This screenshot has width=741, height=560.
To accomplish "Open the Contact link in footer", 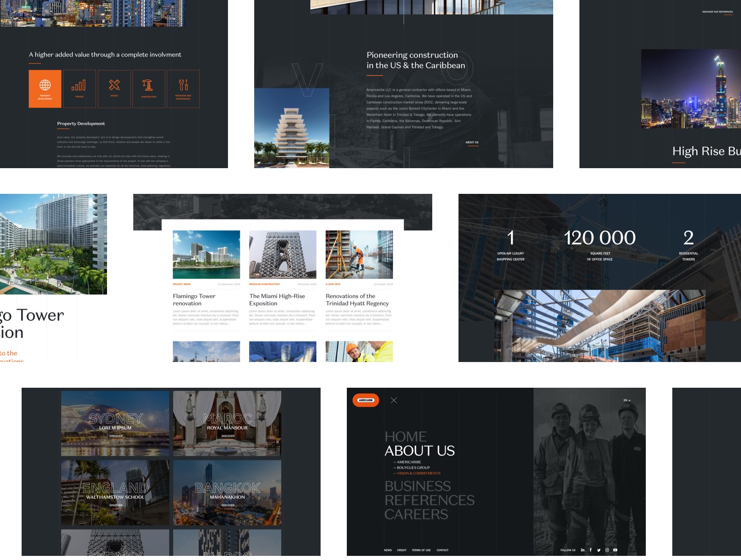I will (443, 550).
